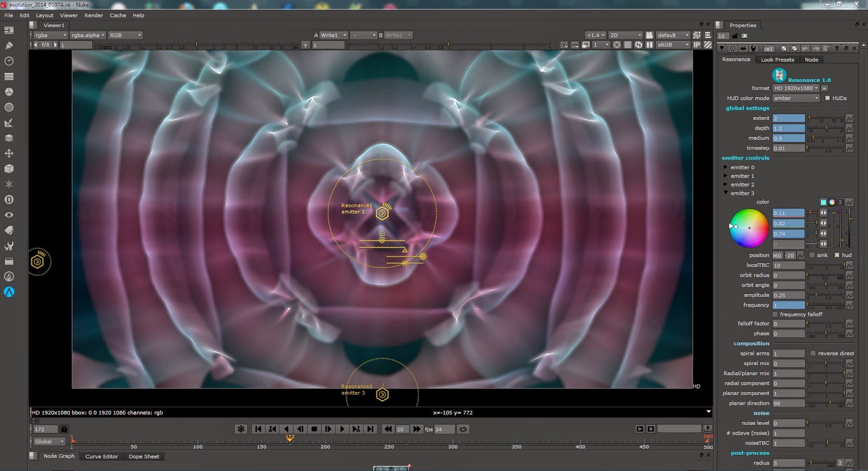The height and width of the screenshot is (471, 868).
Task: Click the Time clock icon in toolbar
Action: pos(9,61)
